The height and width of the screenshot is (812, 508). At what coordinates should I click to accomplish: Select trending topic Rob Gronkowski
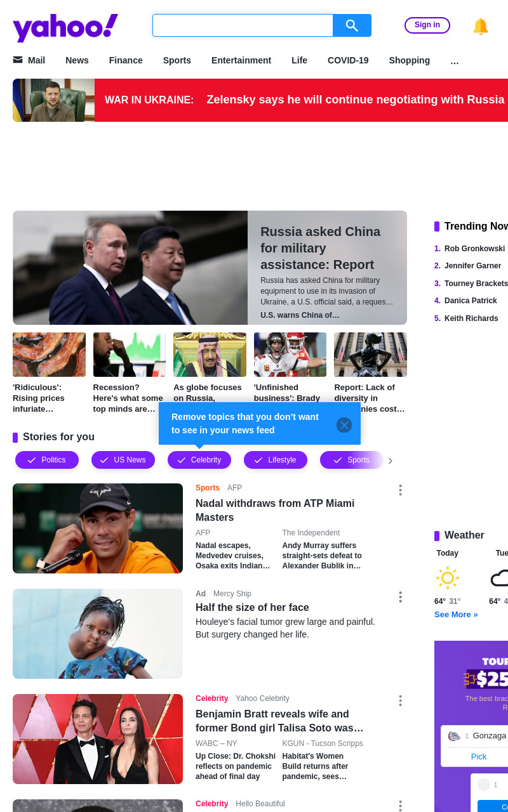474,249
